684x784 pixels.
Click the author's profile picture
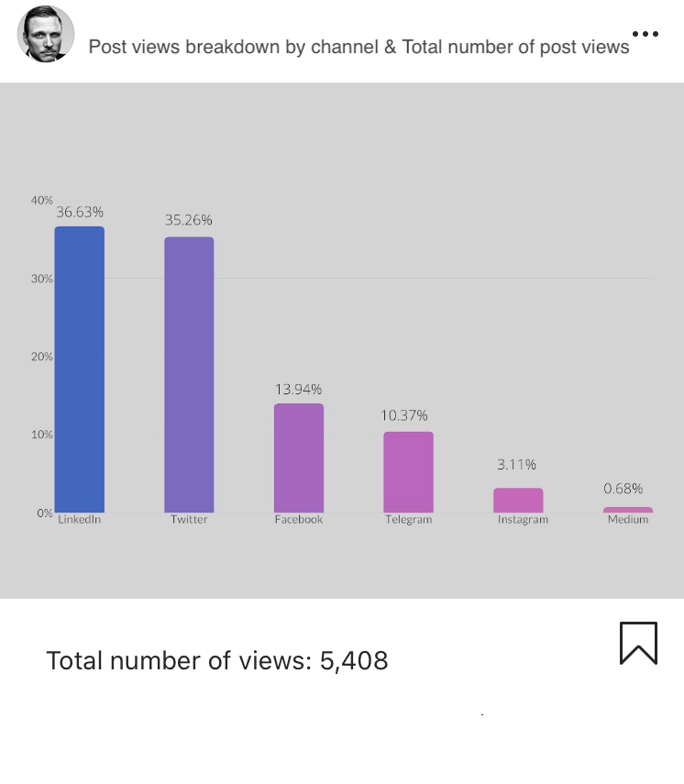point(46,34)
